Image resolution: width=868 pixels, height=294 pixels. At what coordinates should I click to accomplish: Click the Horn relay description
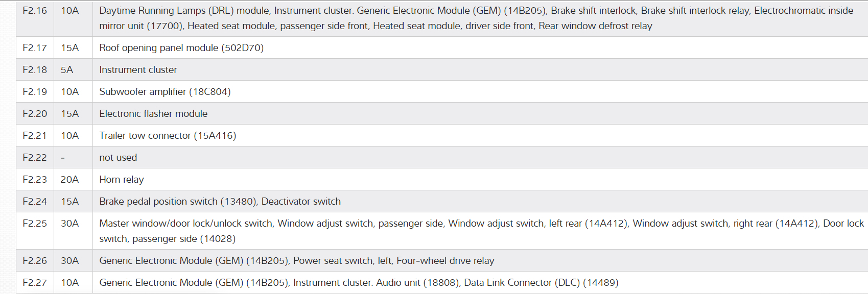point(122,180)
